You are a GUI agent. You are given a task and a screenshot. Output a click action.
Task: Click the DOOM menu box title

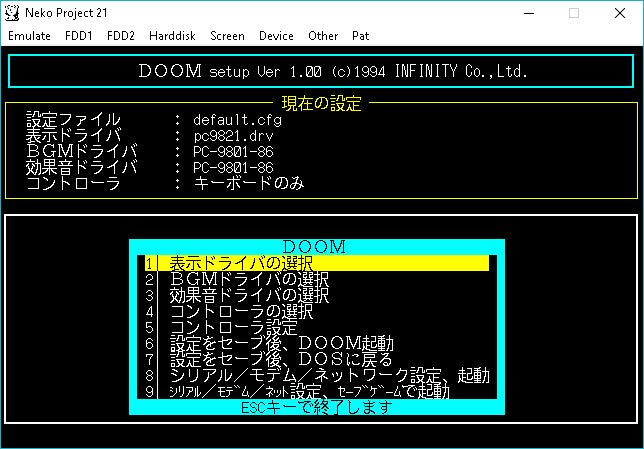tap(315, 247)
